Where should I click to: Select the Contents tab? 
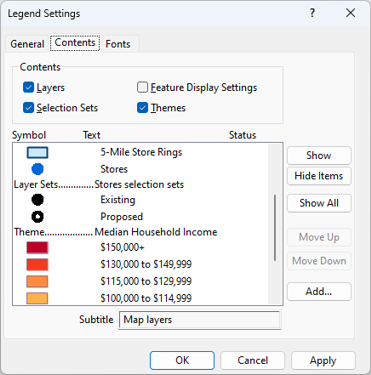click(x=75, y=43)
